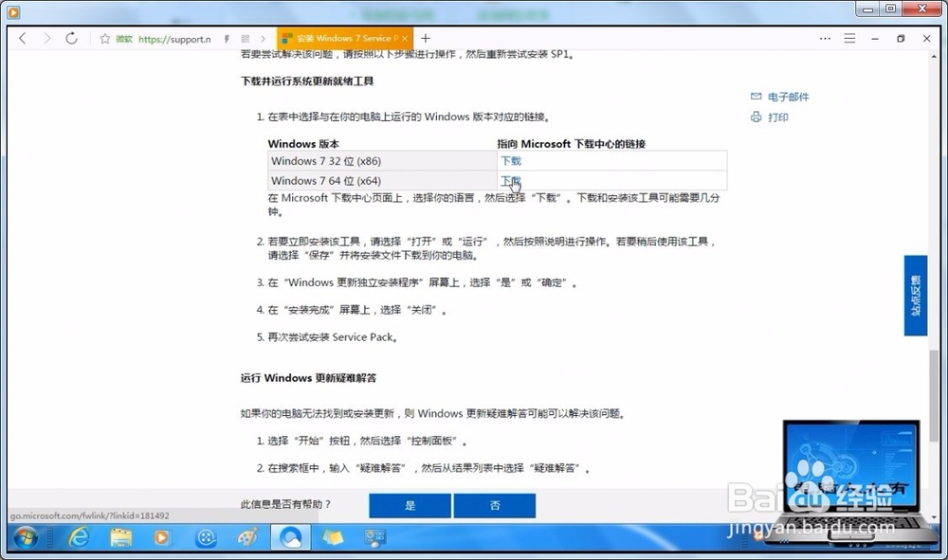948x560 pixels.
Task: Click the 指向 Microsoft 下载中心的链接 column header
Action: pyautogui.click(x=572, y=144)
